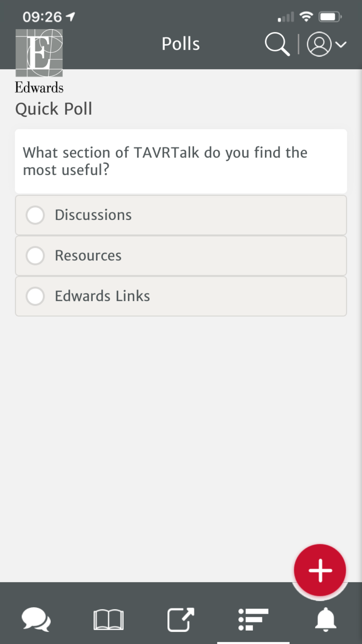362x644 pixels.
Task: Tap the user profile avatar icon
Action: point(319,44)
